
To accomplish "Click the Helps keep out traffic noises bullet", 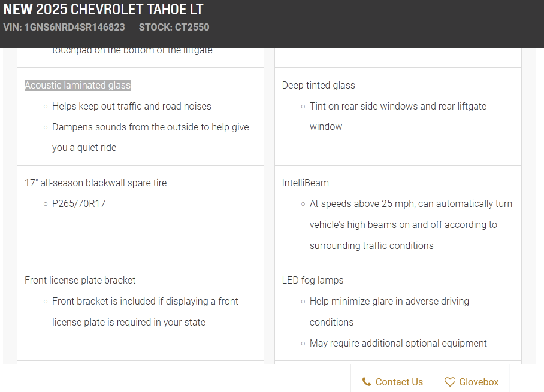I will pos(131,106).
